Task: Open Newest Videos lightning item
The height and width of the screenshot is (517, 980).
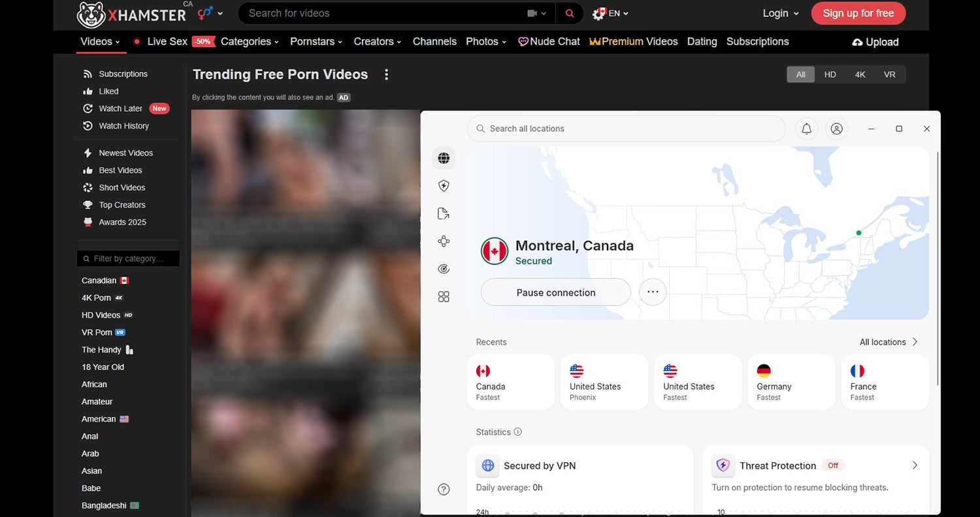Action: pos(118,153)
